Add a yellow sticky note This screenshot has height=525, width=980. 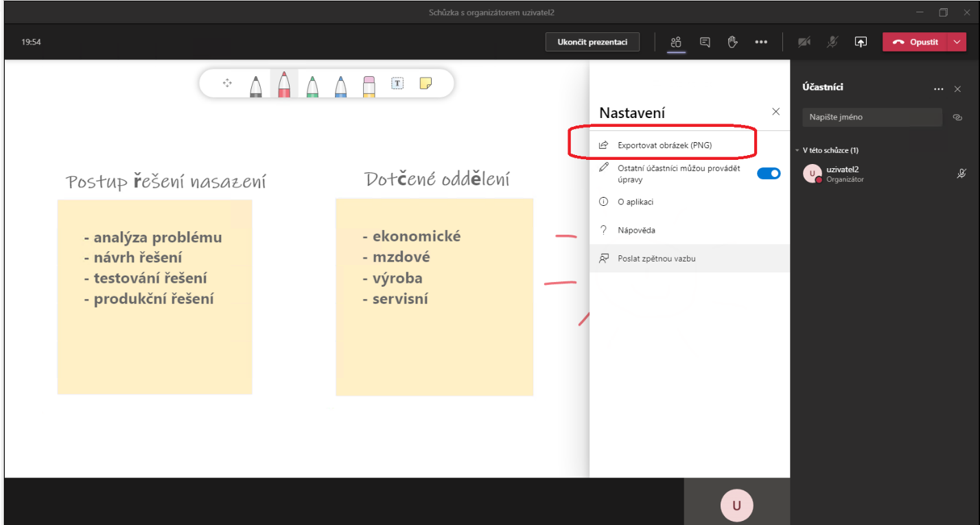tap(425, 83)
